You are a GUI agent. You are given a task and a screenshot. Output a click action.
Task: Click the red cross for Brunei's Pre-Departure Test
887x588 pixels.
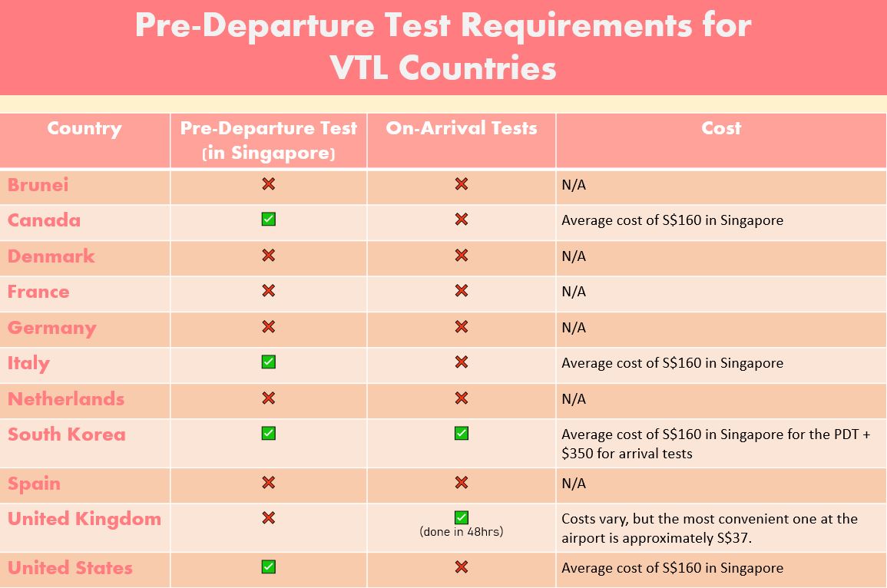[x=268, y=184]
